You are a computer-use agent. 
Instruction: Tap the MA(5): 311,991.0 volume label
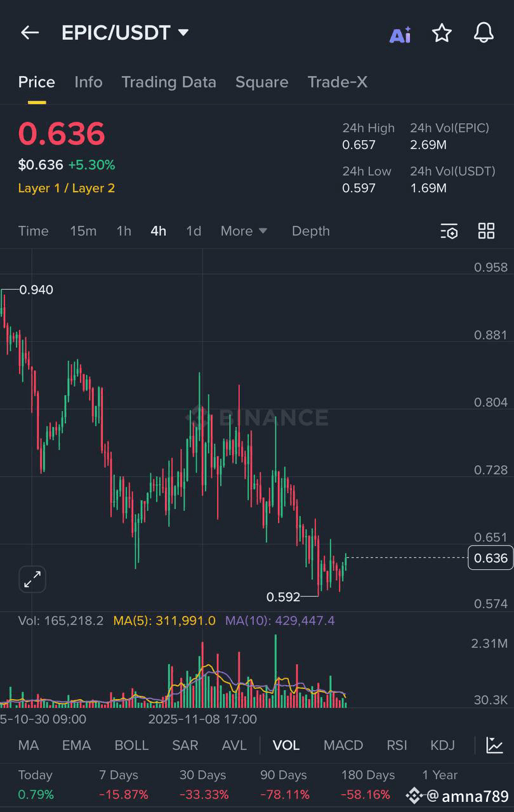pyautogui.click(x=164, y=620)
